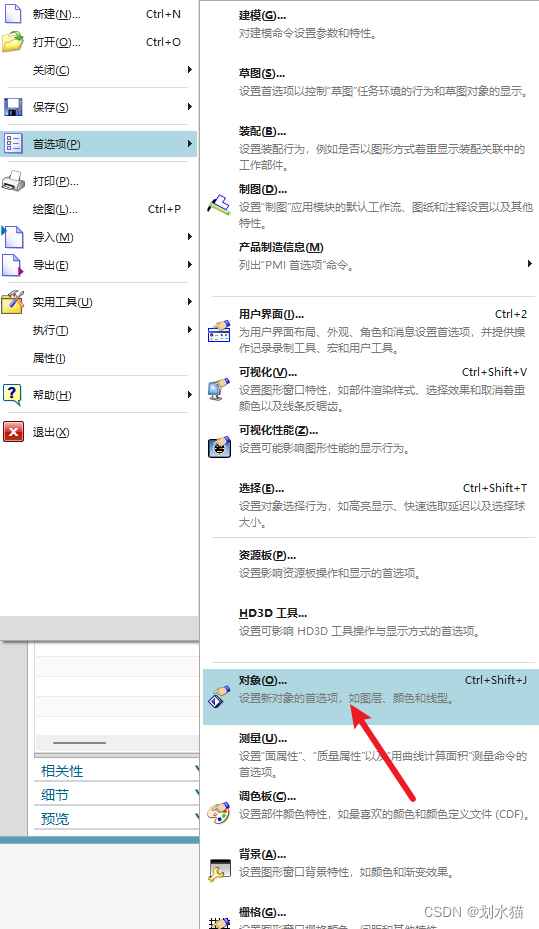
Task: Click the Open folder icon
Action: (x=13, y=42)
